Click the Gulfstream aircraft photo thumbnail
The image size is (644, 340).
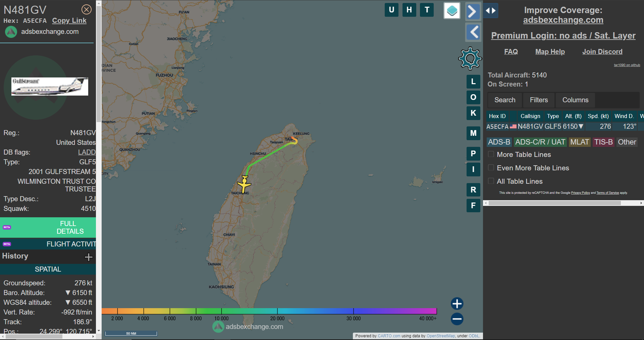pos(50,87)
